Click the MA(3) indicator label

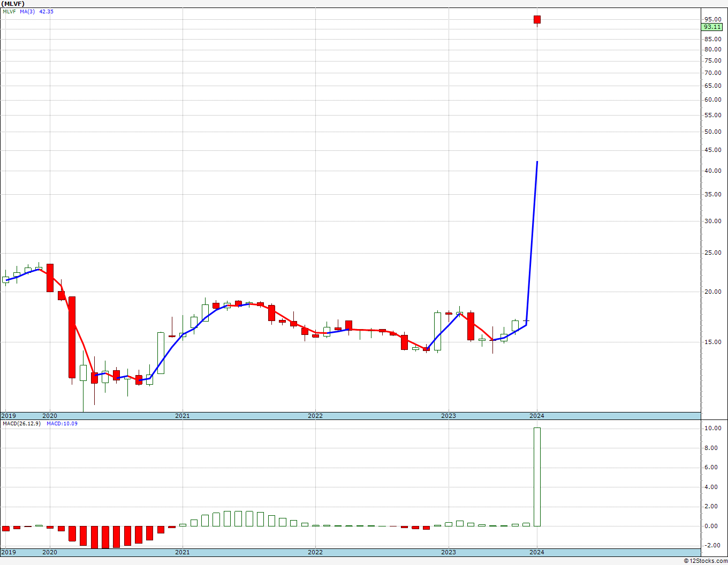coord(27,11)
